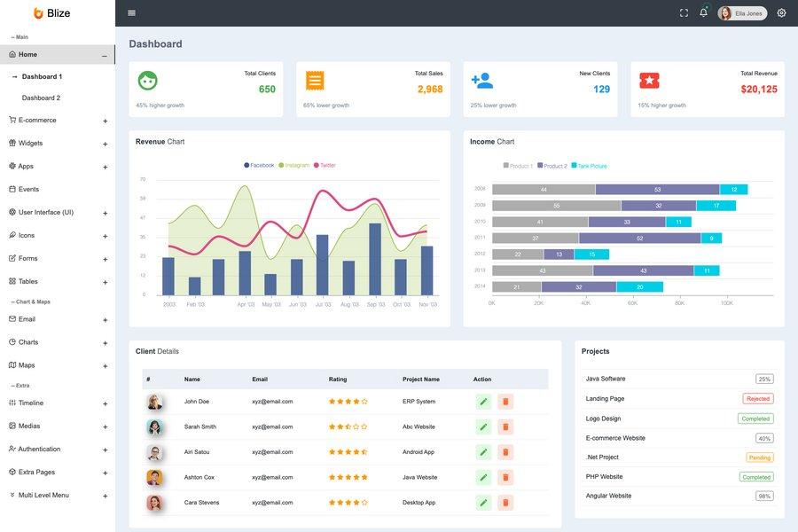Click the Blize logo flame icon

coord(36,12)
